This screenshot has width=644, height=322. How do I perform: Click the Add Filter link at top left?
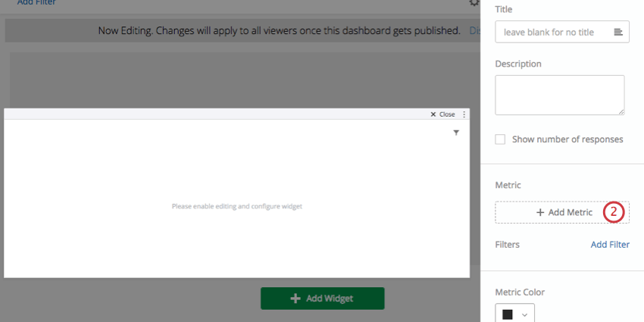click(x=36, y=2)
